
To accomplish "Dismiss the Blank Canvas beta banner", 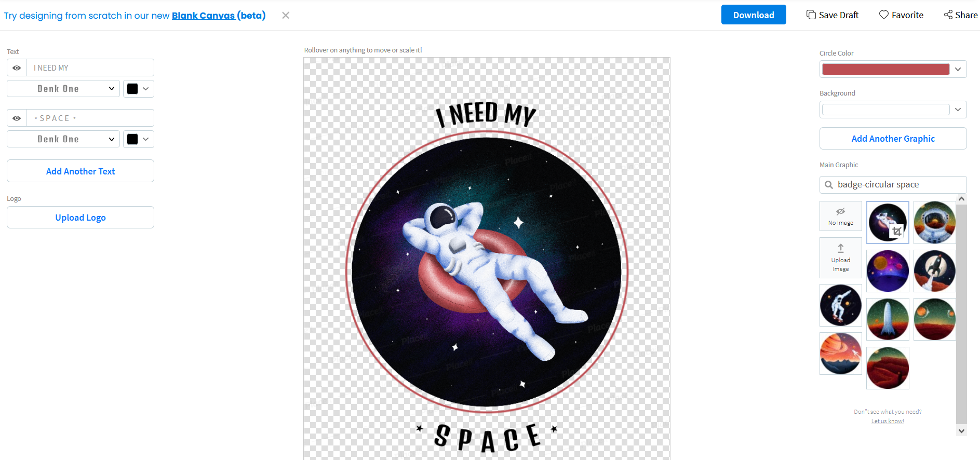I will click(x=286, y=16).
